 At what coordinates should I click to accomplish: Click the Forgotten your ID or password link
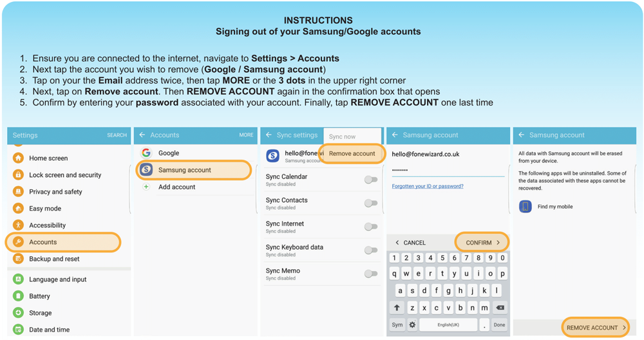(x=428, y=186)
